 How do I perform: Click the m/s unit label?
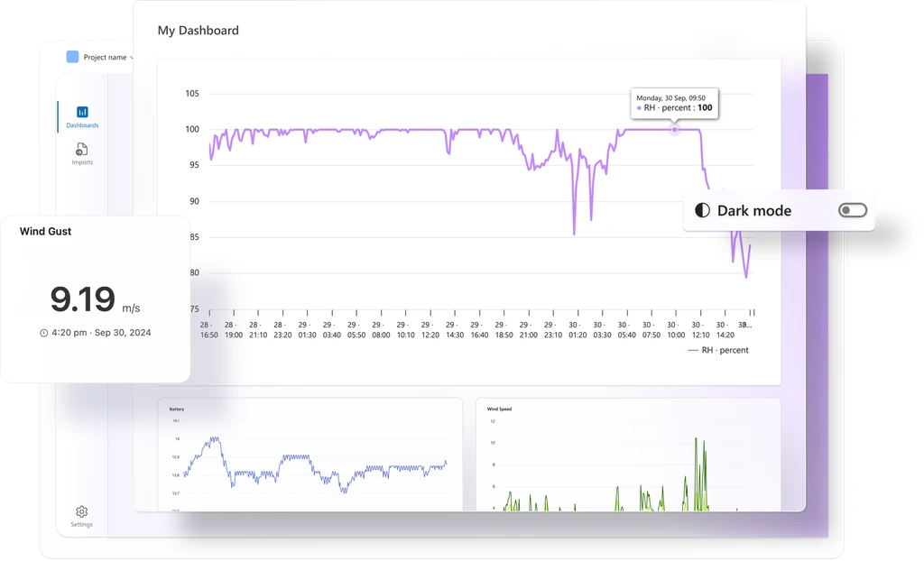click(x=131, y=308)
